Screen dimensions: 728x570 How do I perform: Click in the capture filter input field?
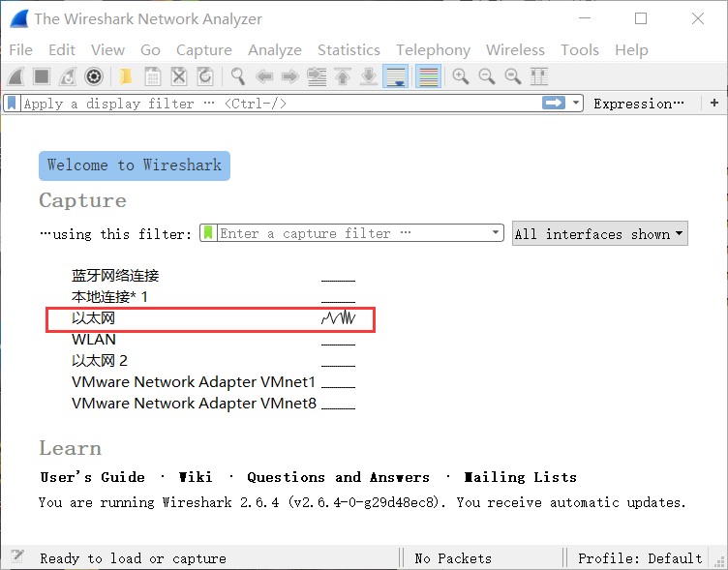(352, 233)
